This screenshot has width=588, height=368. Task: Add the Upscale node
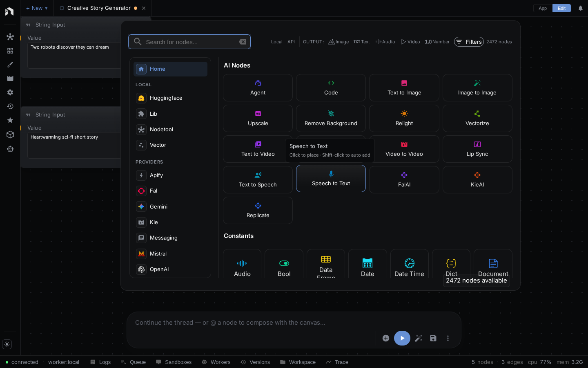click(x=258, y=118)
